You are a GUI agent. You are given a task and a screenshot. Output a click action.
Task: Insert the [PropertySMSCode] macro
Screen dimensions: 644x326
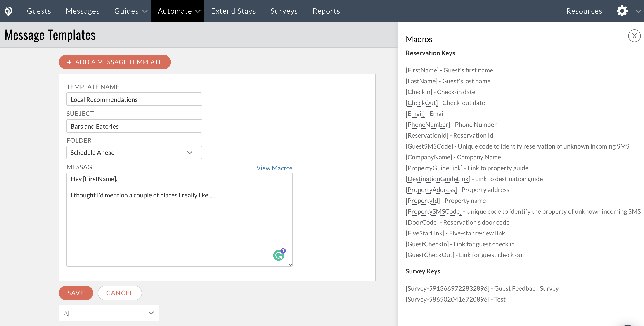[x=433, y=212]
